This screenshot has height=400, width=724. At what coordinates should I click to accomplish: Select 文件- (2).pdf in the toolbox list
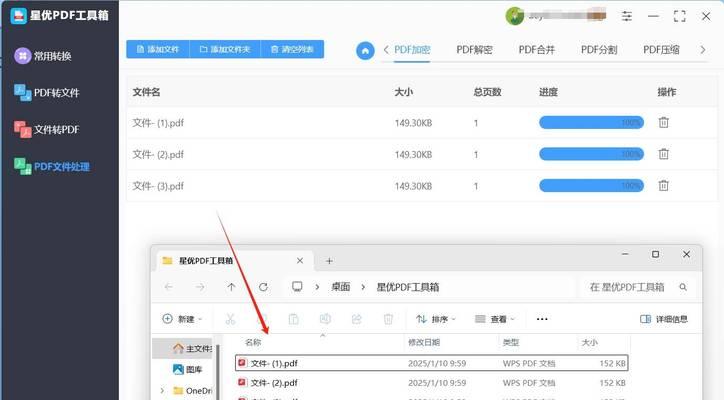[158, 154]
